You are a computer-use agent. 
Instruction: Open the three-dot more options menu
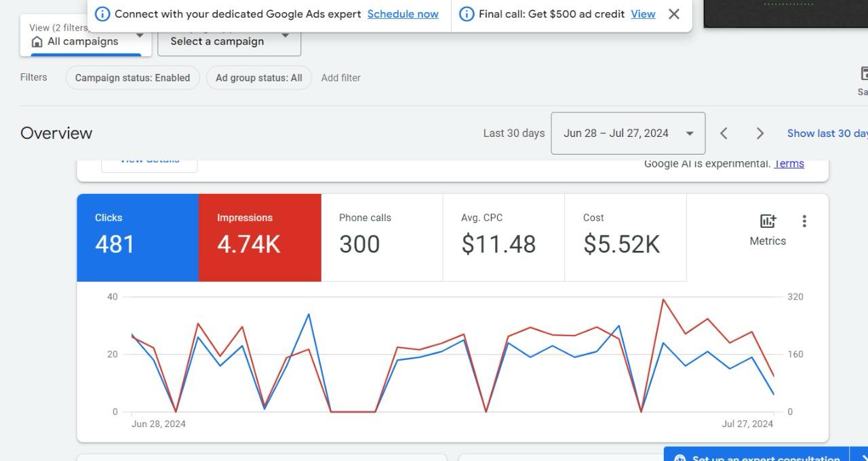(804, 221)
